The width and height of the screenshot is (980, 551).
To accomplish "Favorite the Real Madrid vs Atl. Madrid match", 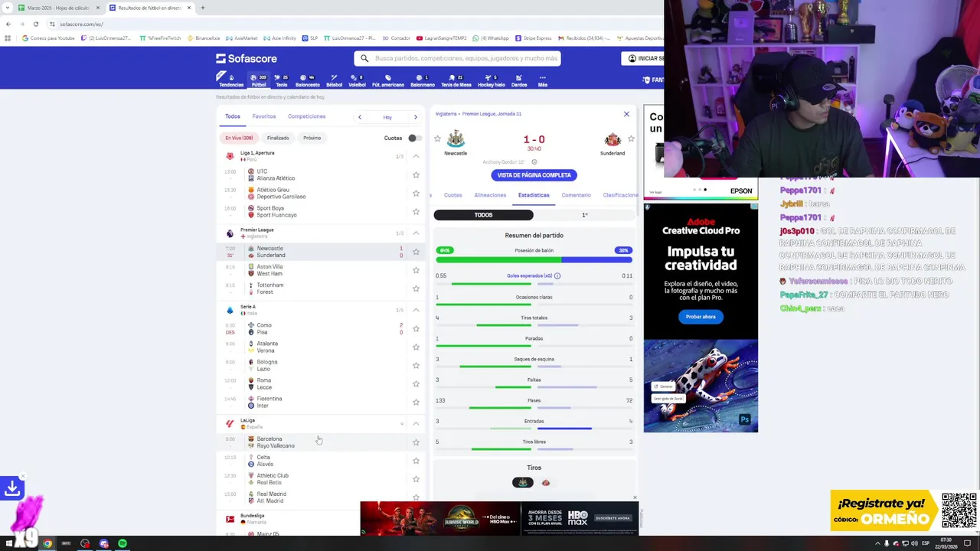I will [x=416, y=497].
